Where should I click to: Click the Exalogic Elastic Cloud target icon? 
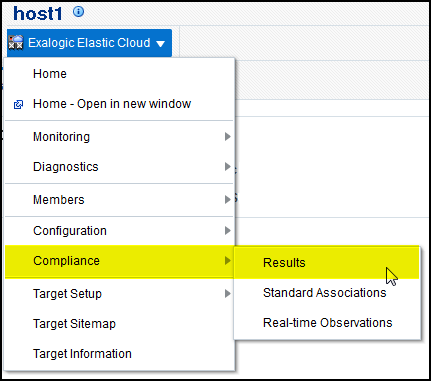tap(16, 43)
